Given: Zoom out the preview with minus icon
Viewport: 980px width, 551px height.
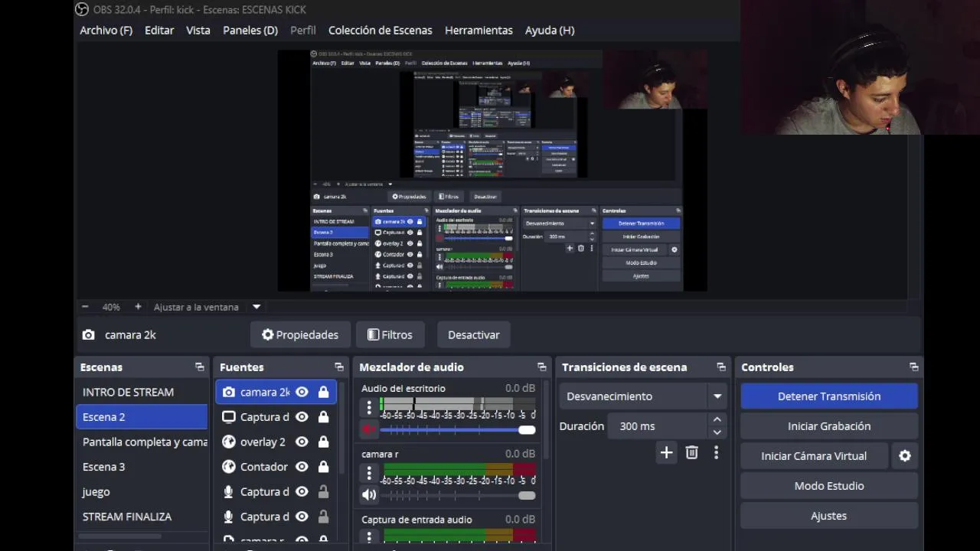Looking at the screenshot, I should [x=85, y=307].
